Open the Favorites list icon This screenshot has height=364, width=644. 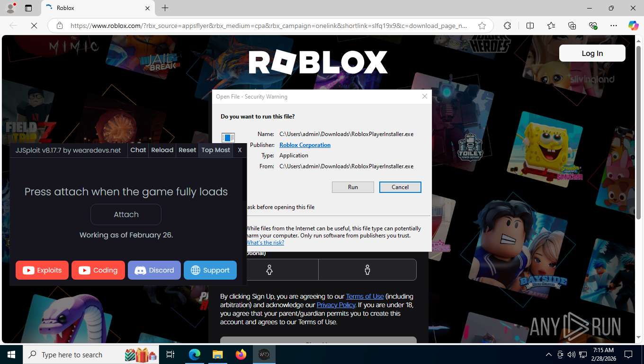(x=551, y=26)
